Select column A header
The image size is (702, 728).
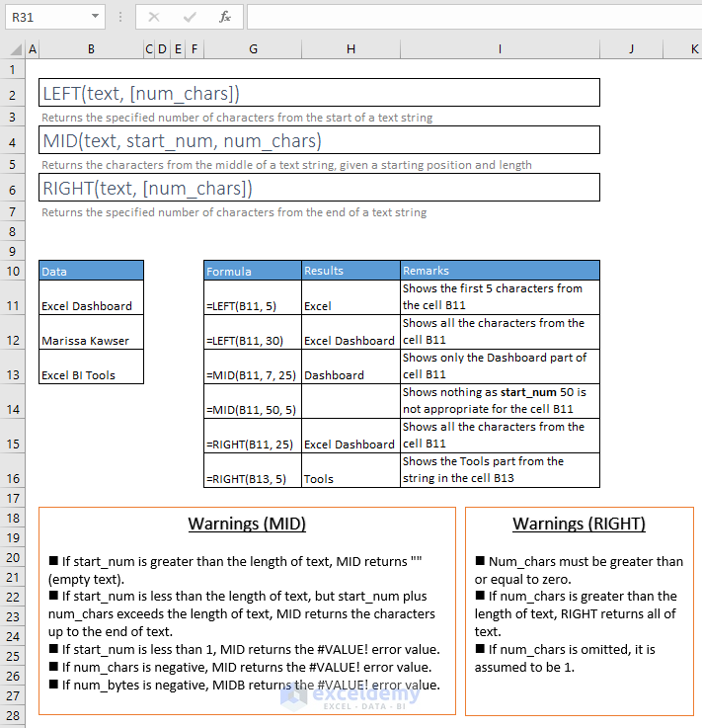33,49
